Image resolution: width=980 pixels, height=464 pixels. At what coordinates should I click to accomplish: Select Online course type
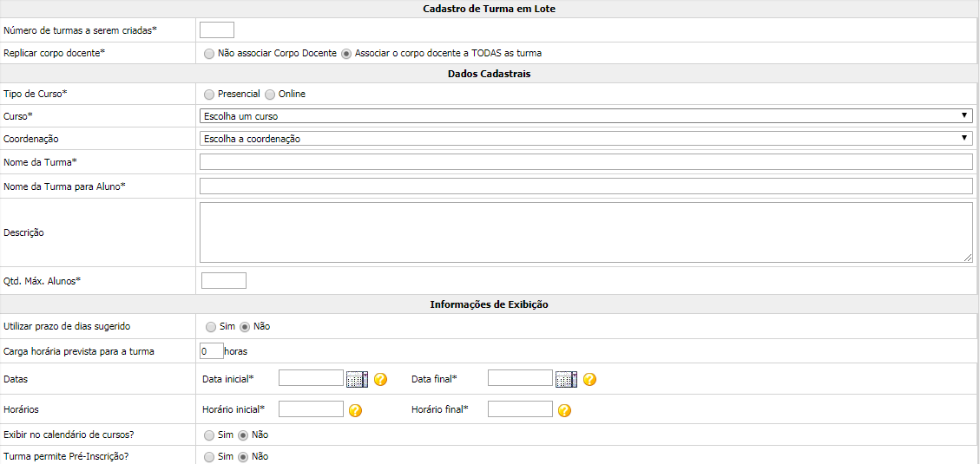coord(270,95)
